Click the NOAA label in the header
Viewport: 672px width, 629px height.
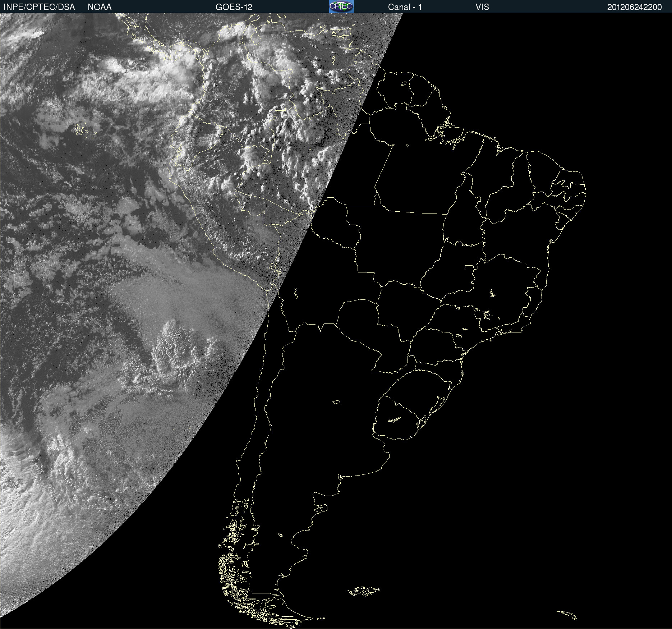[100, 7]
